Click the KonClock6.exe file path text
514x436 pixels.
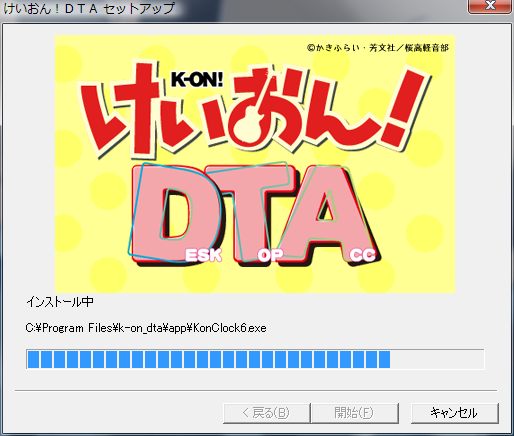(x=146, y=328)
